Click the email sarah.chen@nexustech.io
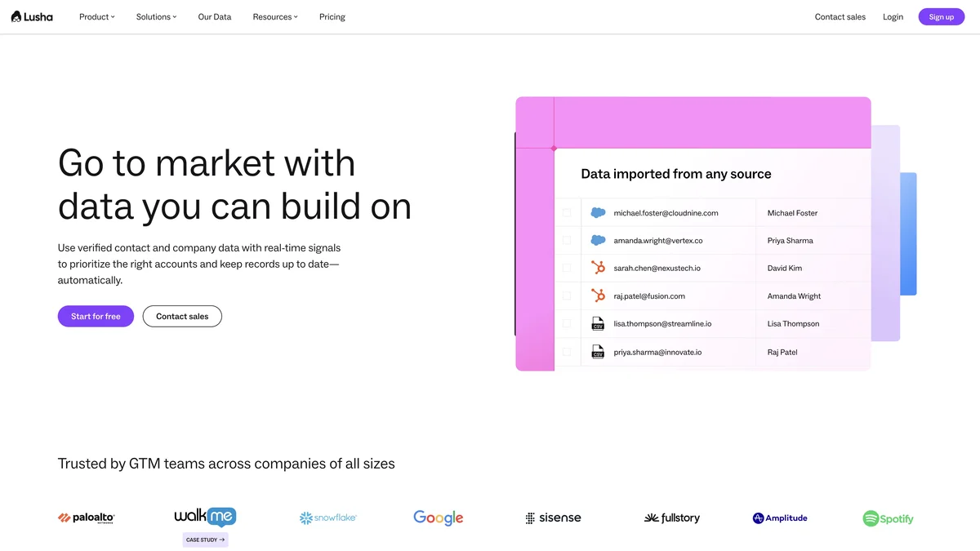980x551 pixels. pos(657,268)
